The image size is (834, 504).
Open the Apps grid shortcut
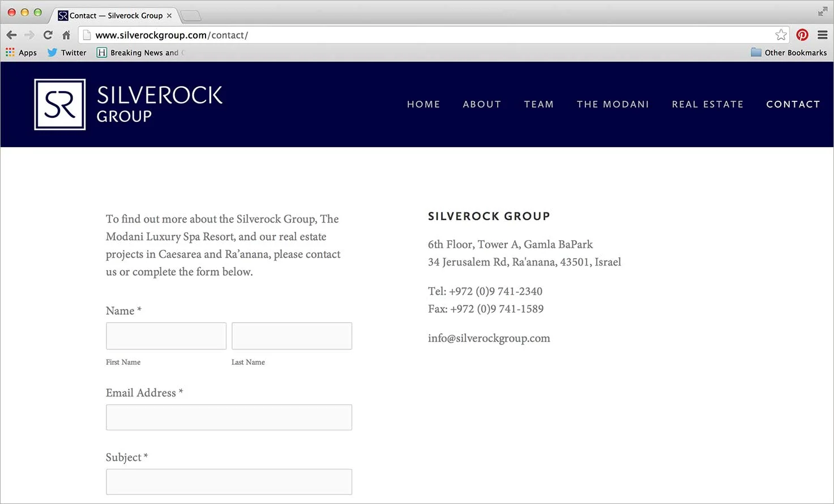tap(22, 53)
